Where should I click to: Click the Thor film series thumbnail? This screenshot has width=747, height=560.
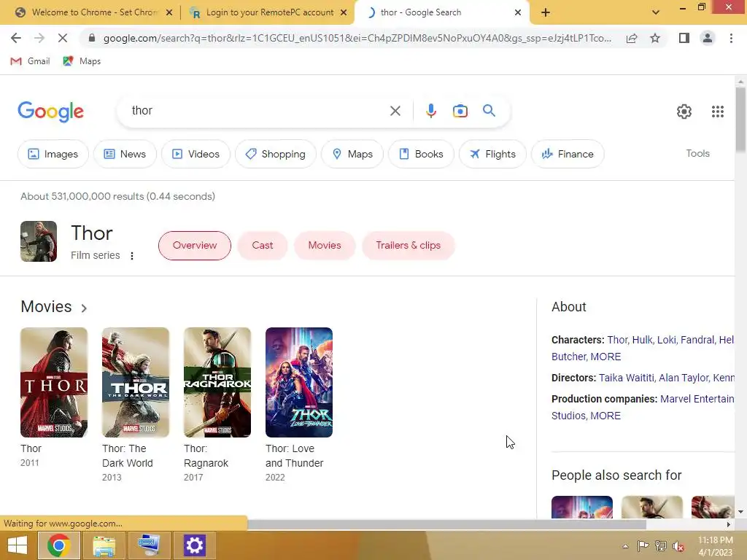(39, 241)
